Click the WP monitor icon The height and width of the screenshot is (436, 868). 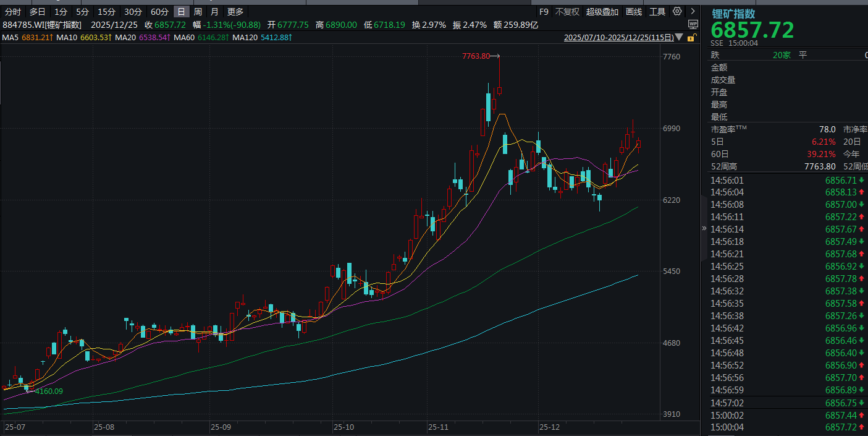click(693, 24)
